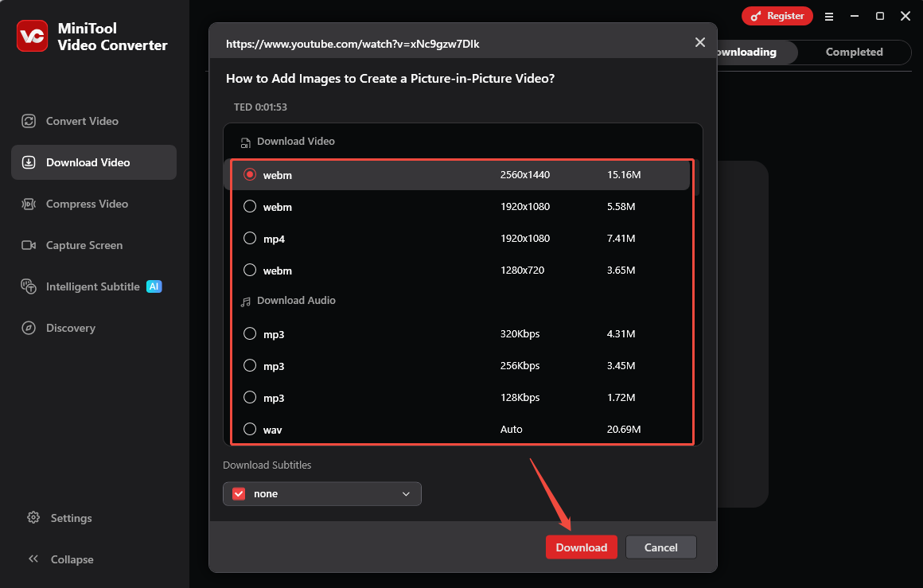Viewport: 923px width, 588px height.
Task: Choose the mp4 1920x1080 format
Action: pyautogui.click(x=249, y=238)
